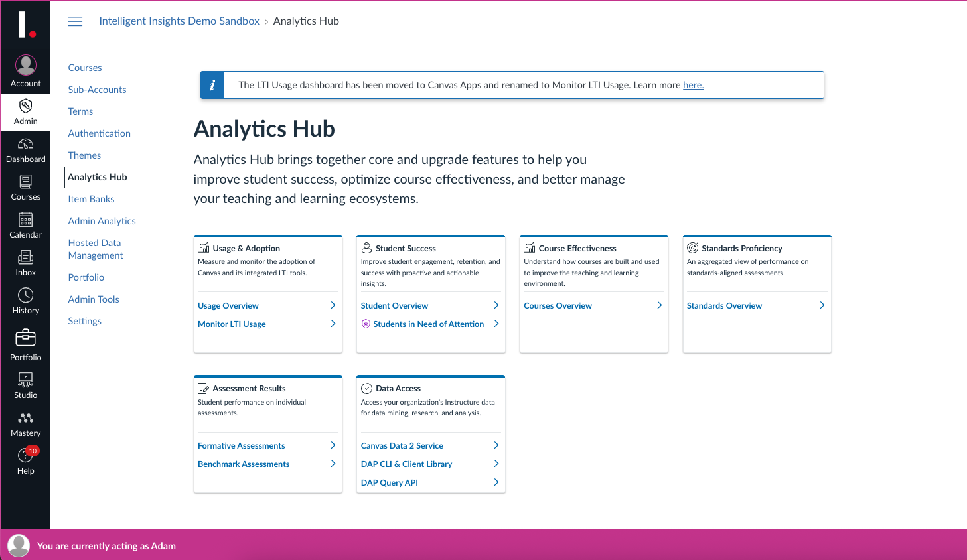Click the Adam avatar in masquerade bar

[x=19, y=545]
